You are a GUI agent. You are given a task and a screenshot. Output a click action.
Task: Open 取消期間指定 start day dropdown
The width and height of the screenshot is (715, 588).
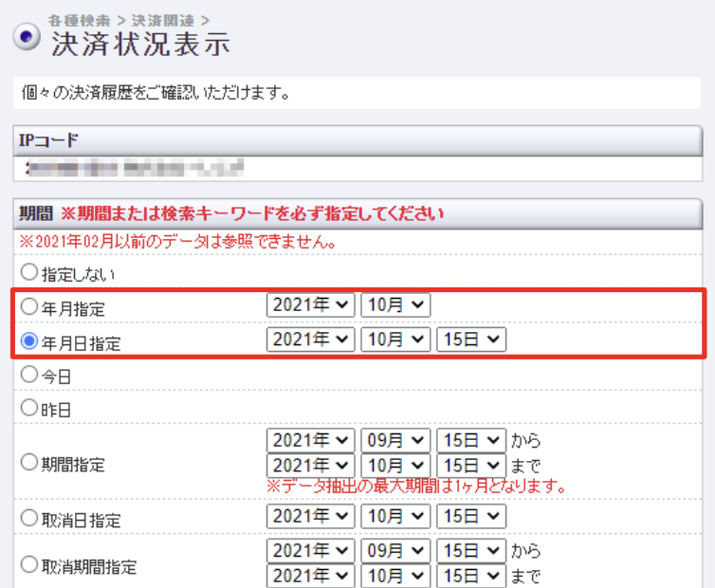[x=471, y=551]
